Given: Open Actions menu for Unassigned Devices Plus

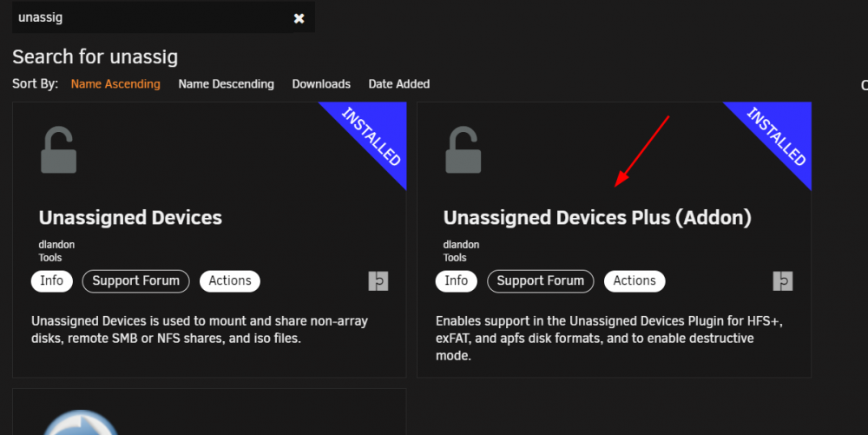Looking at the screenshot, I should point(635,281).
